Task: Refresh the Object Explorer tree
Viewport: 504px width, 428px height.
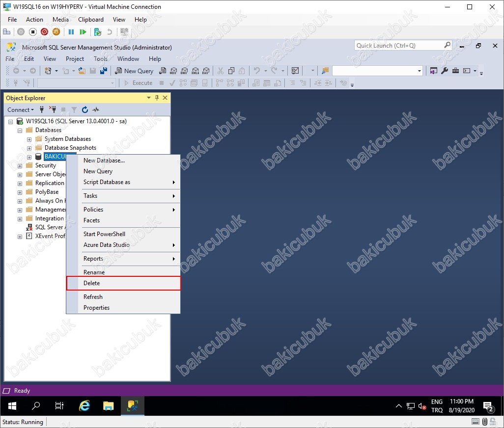Action: pos(85,110)
